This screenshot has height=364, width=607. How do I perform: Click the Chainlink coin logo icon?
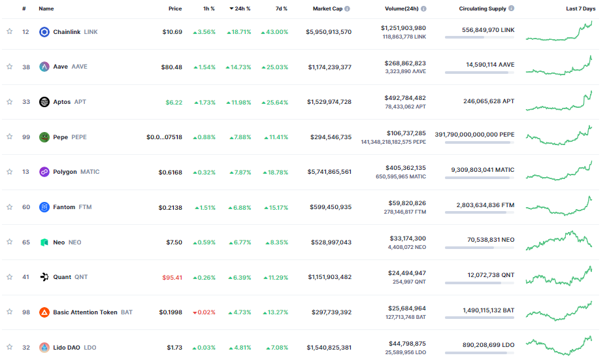pos(44,32)
